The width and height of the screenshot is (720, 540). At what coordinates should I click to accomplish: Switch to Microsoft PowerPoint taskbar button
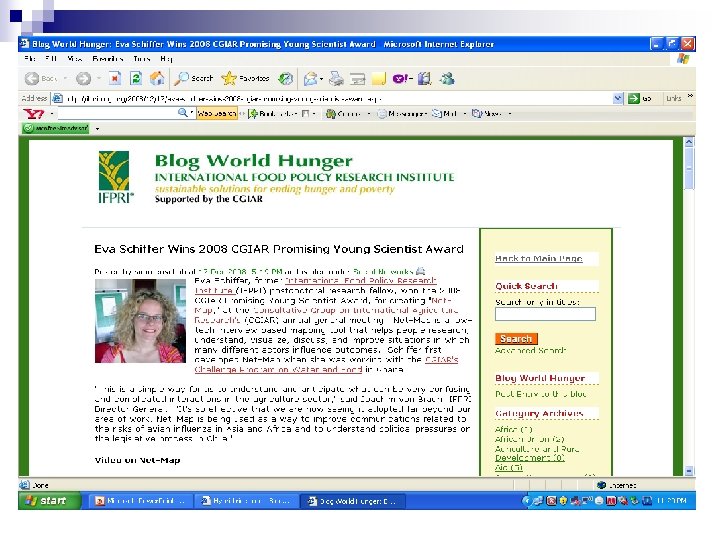(x=141, y=501)
